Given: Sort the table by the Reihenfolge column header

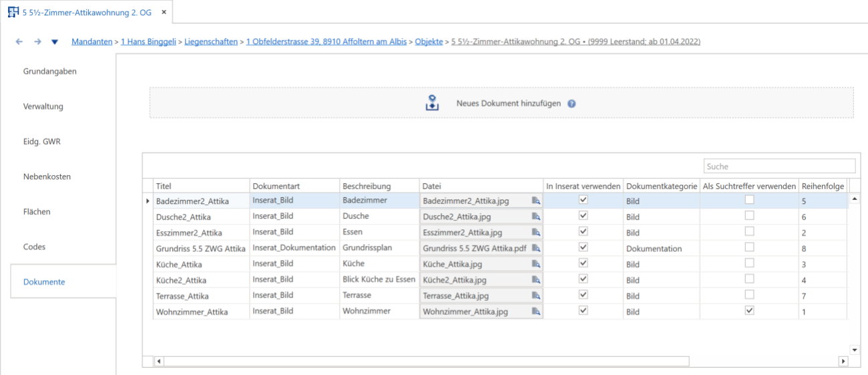Looking at the screenshot, I should pos(823,186).
